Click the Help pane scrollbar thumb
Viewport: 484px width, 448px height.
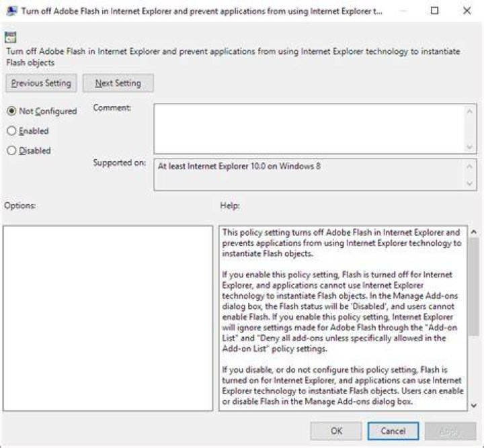pos(474,286)
